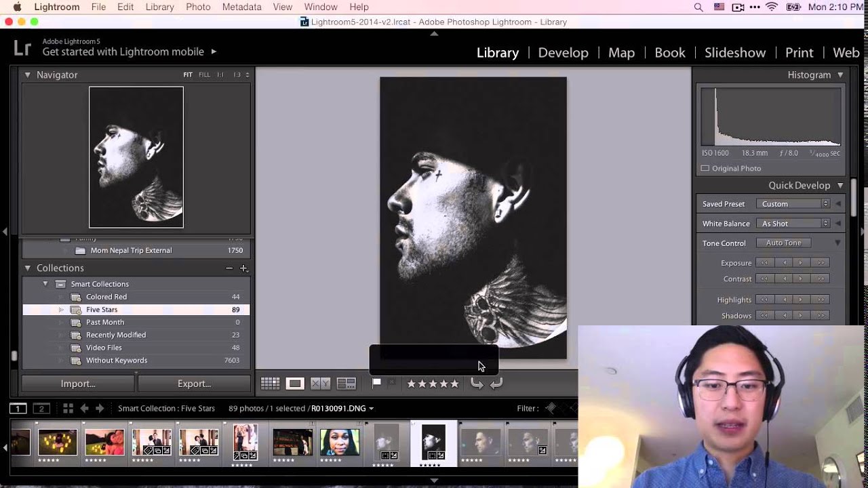Increase Shadows with single-arrow button
868x488 pixels.
click(x=800, y=315)
